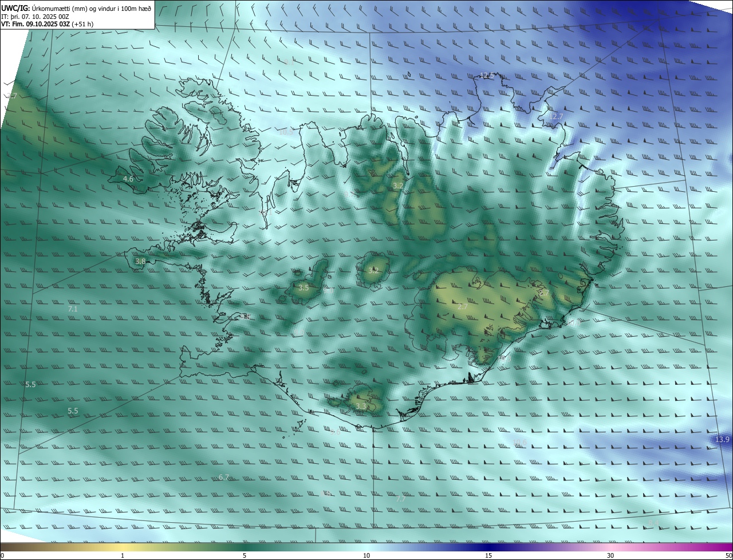Viewport: 733px width, 560px height.
Task: Click the dark navy section of the color scale
Action: [x=488, y=547]
